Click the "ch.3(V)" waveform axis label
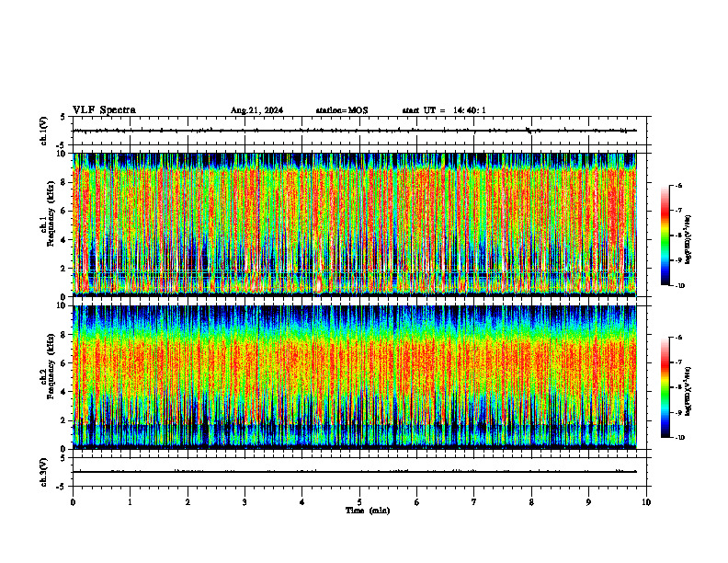This screenshot has height=563, width=728. pyautogui.click(x=43, y=472)
